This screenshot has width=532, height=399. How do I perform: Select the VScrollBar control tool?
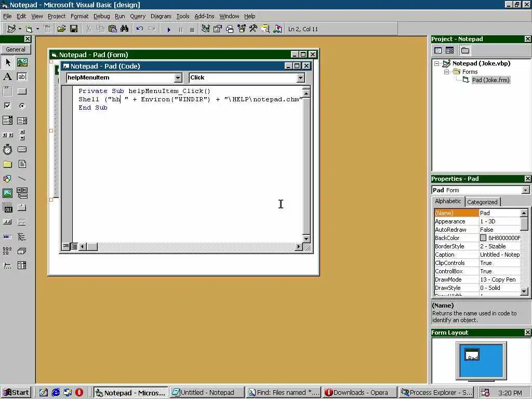click(x=22, y=135)
